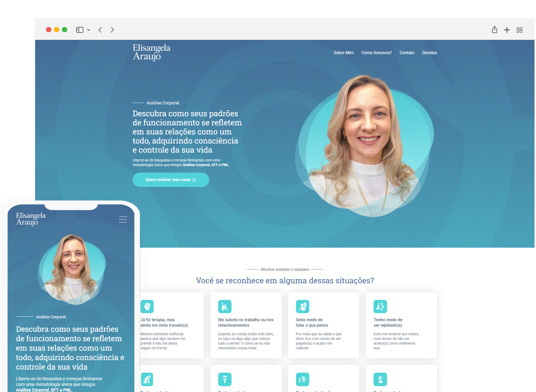This screenshot has height=392, width=536.
Task: Select Como funciona? in the navigation
Action: (376, 53)
